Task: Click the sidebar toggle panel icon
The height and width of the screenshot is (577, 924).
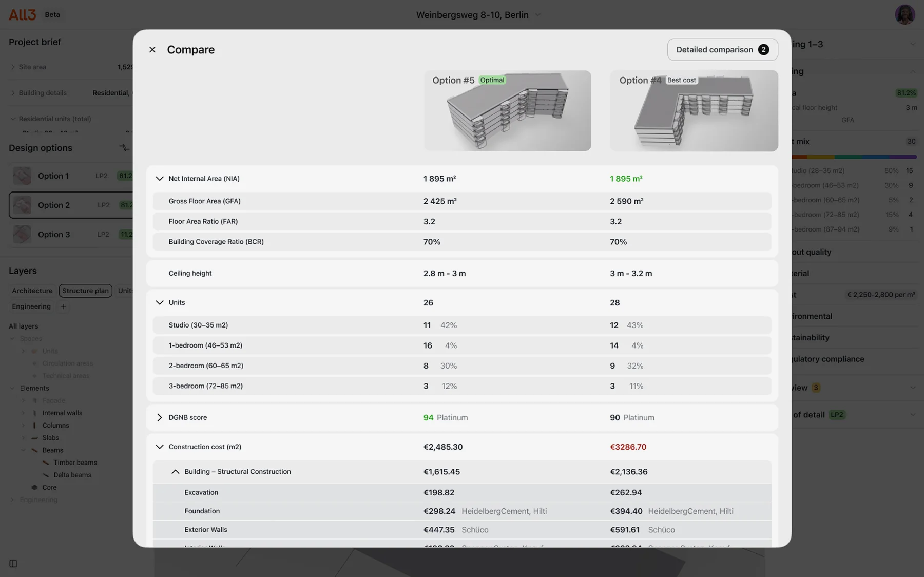Action: 13,563
